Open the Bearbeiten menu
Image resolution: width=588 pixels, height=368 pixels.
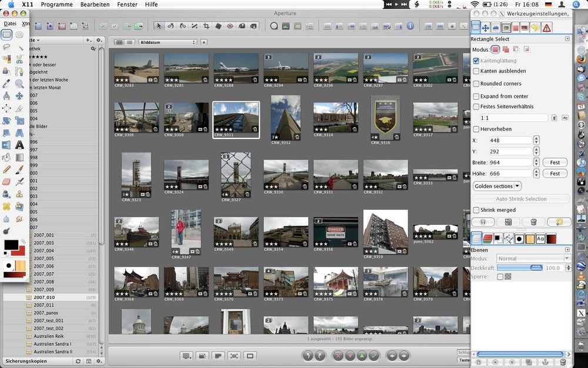[x=95, y=4]
